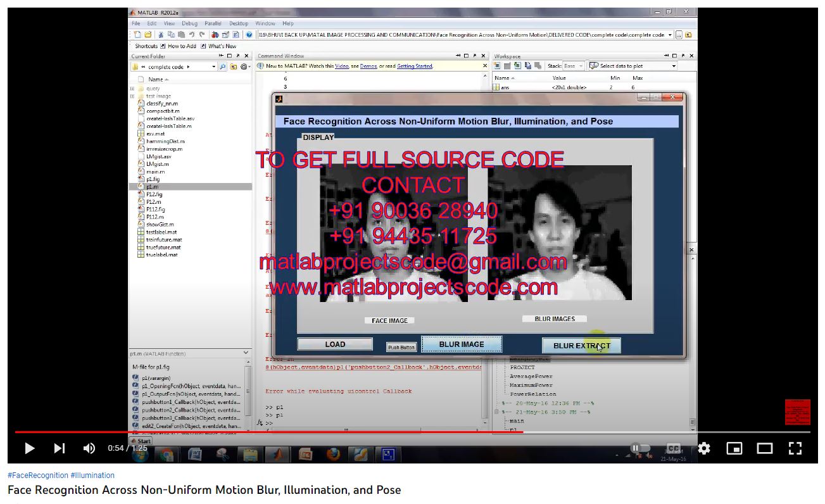Click the BLUR IMAGE button
Screen dimensions: 825x504
point(462,344)
